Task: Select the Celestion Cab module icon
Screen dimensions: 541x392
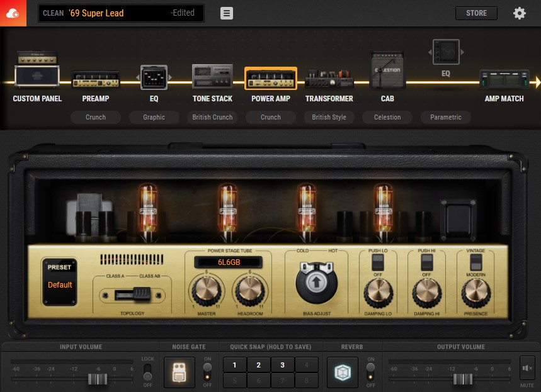Action: click(x=387, y=70)
